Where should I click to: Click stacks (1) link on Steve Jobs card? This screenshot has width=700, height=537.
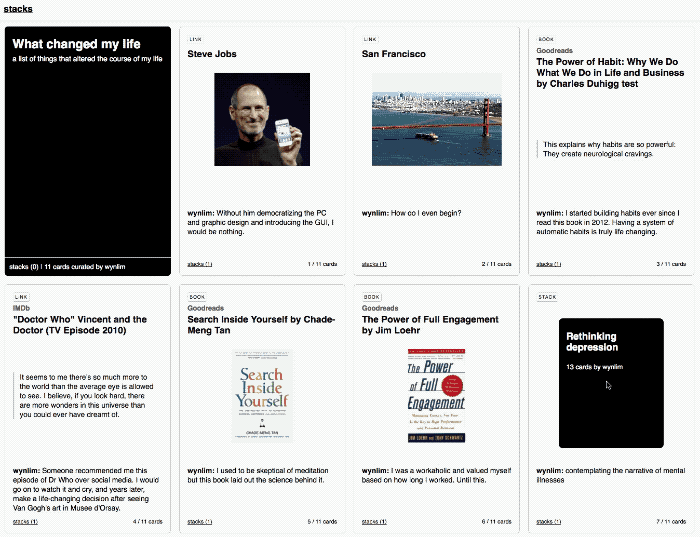point(200,264)
